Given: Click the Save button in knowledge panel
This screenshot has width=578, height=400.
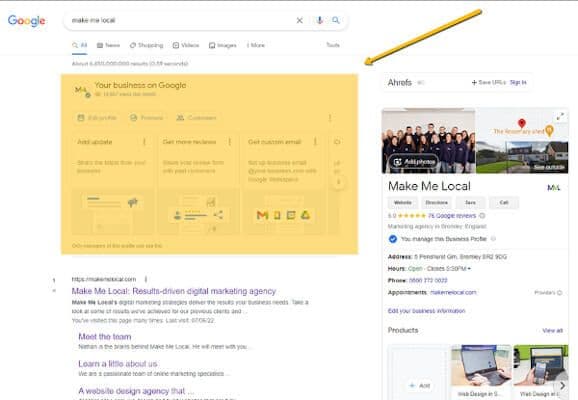Looking at the screenshot, I should coord(470,202).
